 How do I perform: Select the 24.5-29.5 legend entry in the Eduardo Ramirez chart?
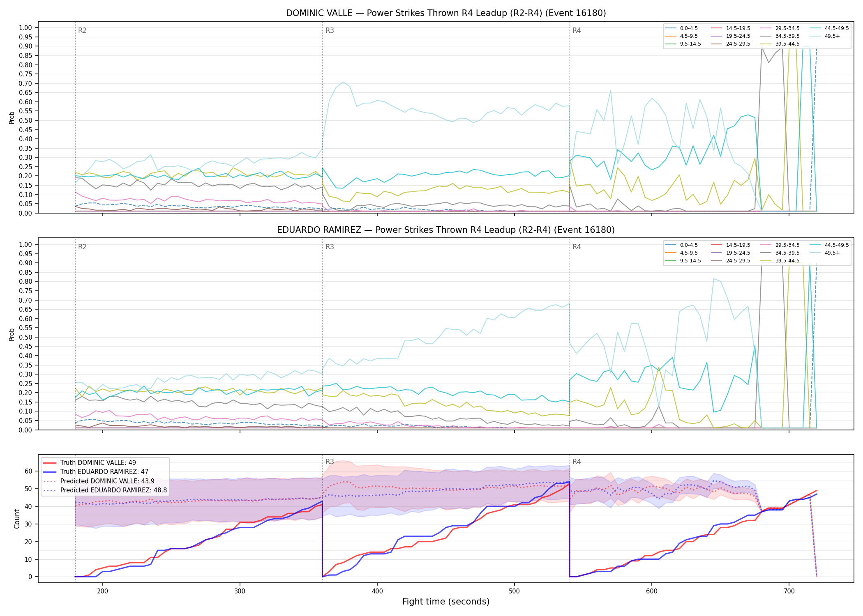[x=731, y=261]
